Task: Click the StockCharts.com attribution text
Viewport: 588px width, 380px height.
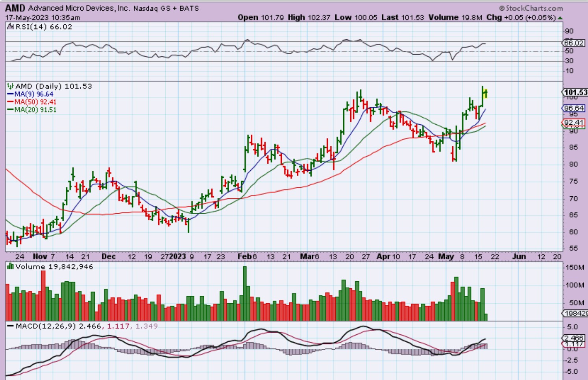Action: 531,8
